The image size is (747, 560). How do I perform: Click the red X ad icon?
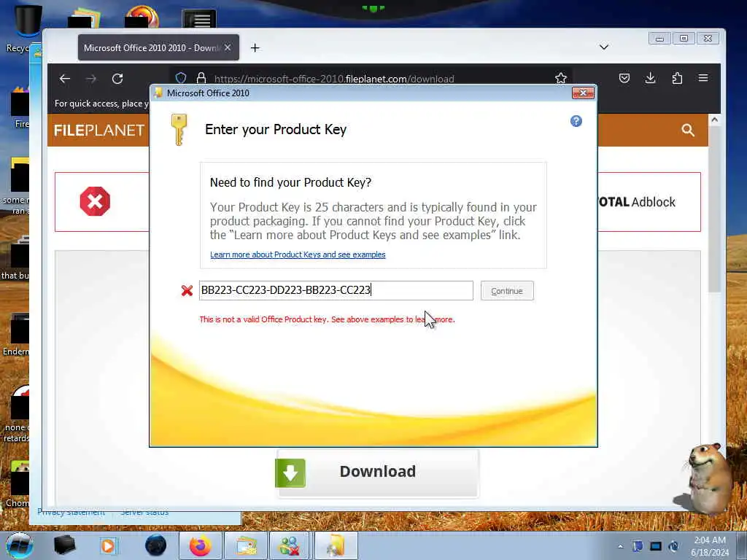pyautogui.click(x=95, y=201)
